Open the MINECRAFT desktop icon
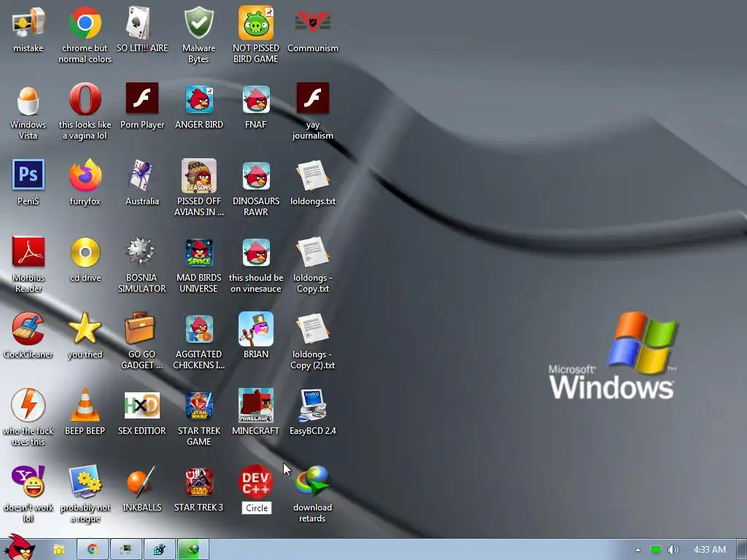Image resolution: width=747 pixels, height=560 pixels. (x=256, y=405)
